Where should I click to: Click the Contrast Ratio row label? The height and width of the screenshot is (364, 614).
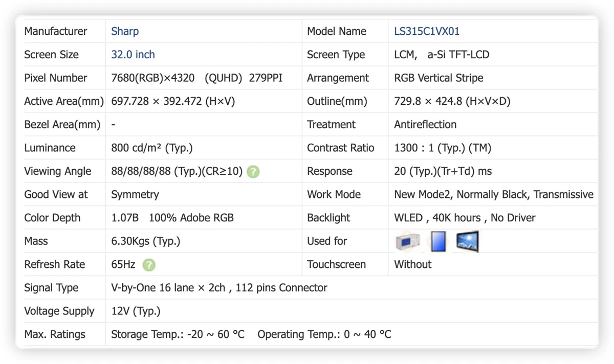pyautogui.click(x=341, y=148)
